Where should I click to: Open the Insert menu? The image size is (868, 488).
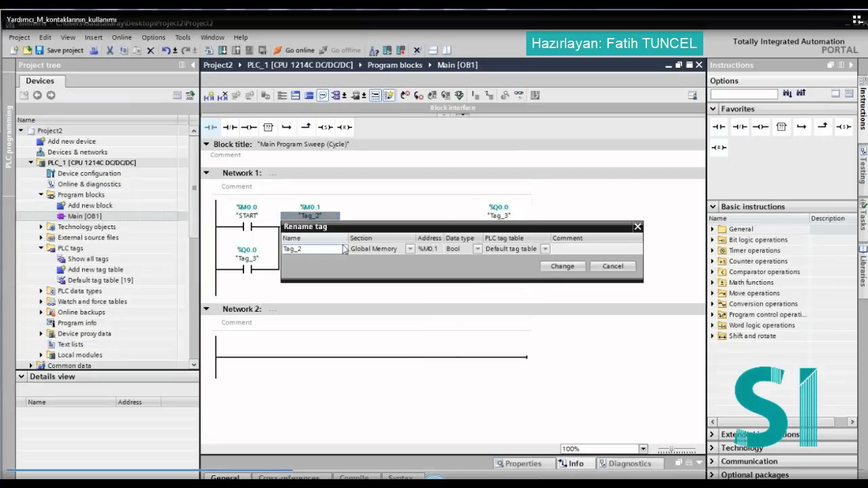94,37
